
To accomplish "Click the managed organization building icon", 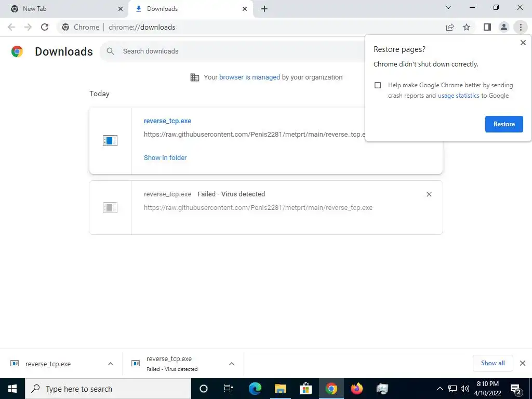I will click(x=195, y=77).
